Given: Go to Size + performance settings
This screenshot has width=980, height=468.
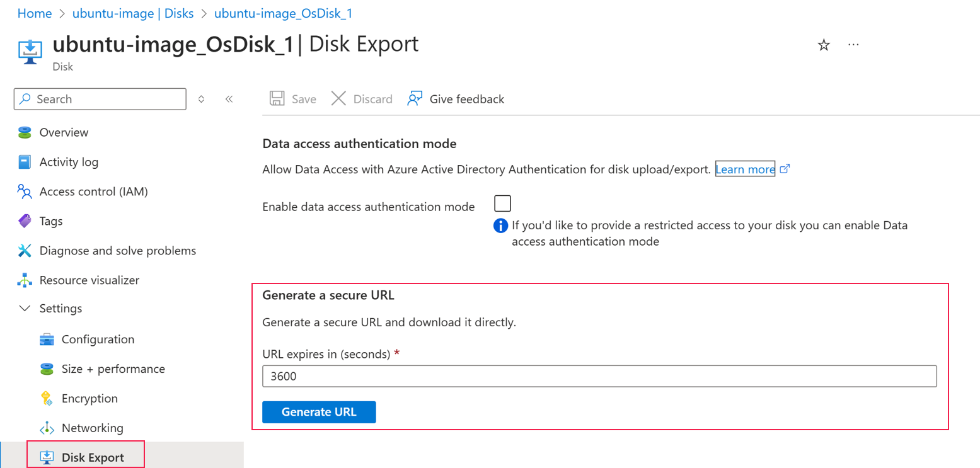Looking at the screenshot, I should pos(113,369).
